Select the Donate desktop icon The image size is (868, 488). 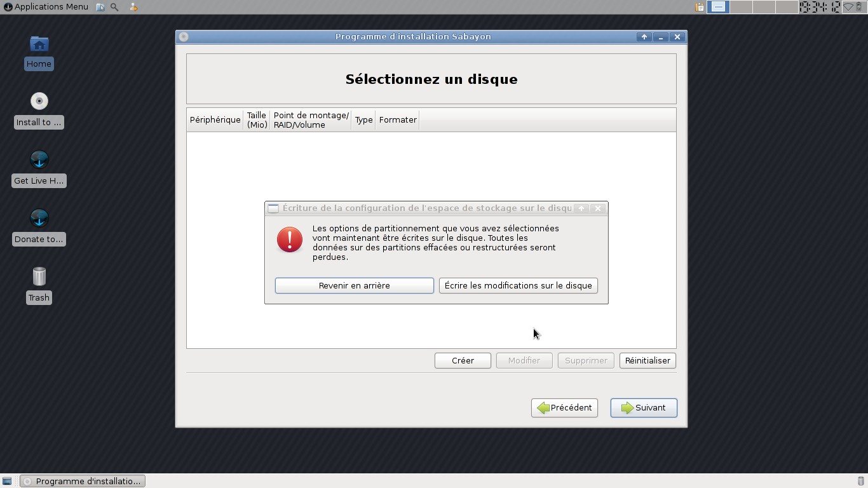(x=39, y=227)
